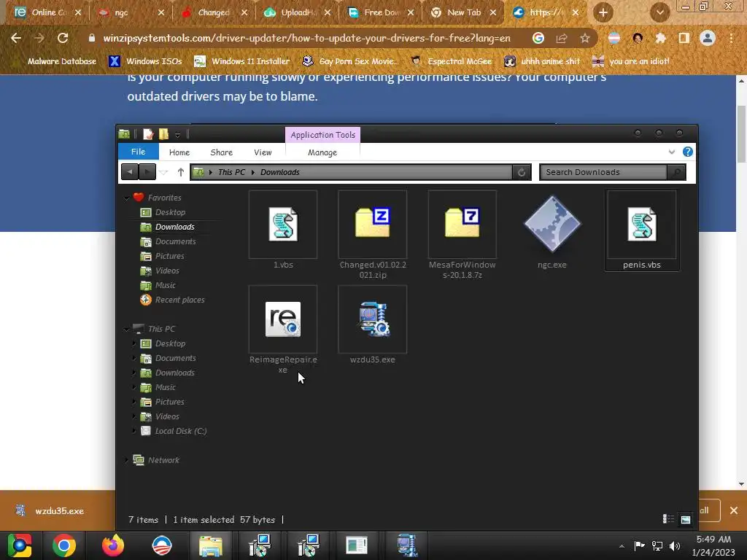
Task: Click Explorer forward navigation arrow
Action: [x=147, y=172]
